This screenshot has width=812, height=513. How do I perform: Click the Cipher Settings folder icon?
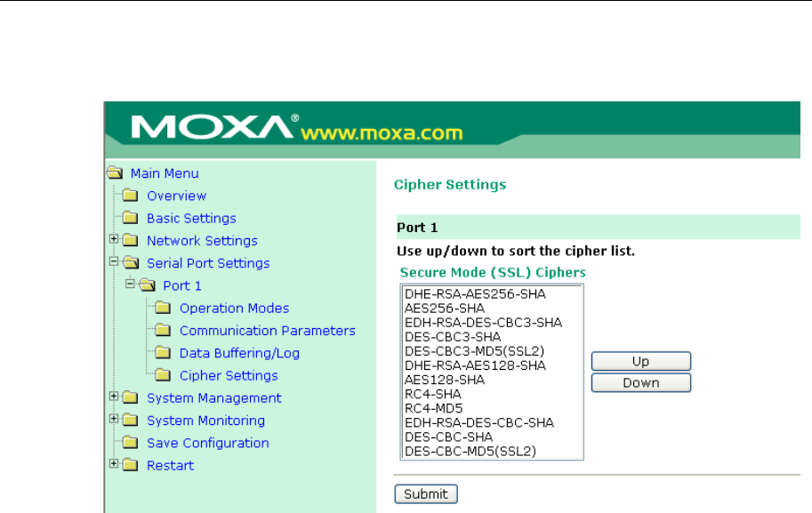[163, 375]
